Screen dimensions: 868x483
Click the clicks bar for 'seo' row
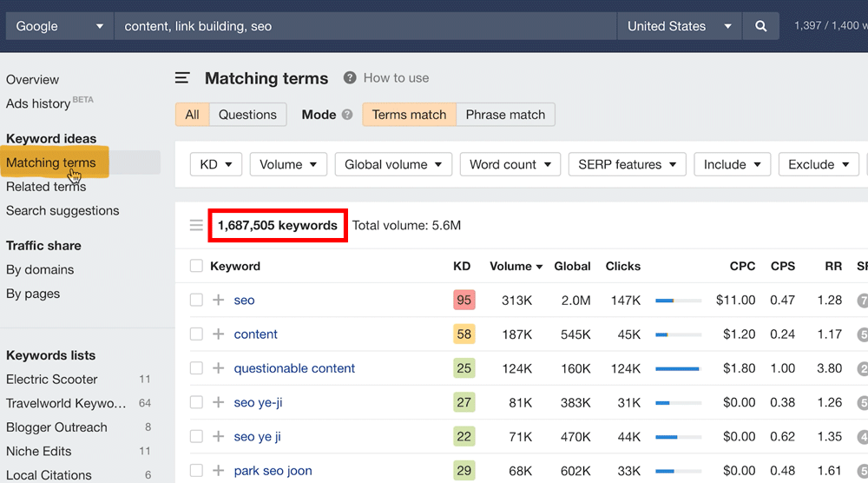(x=678, y=301)
